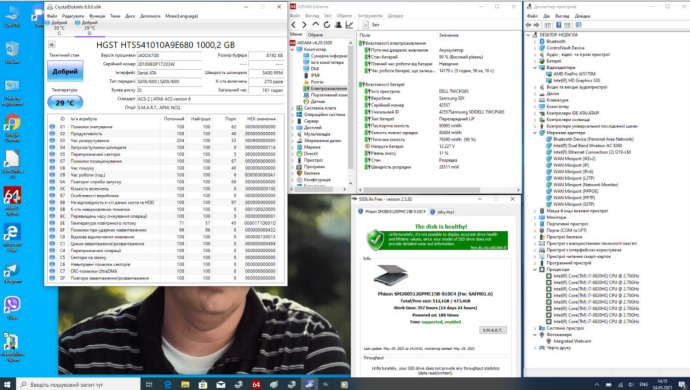The width and height of the screenshot is (690, 390).
Task: Switch to Why Pro? tab in SSDLife
Action: pyautogui.click(x=442, y=212)
